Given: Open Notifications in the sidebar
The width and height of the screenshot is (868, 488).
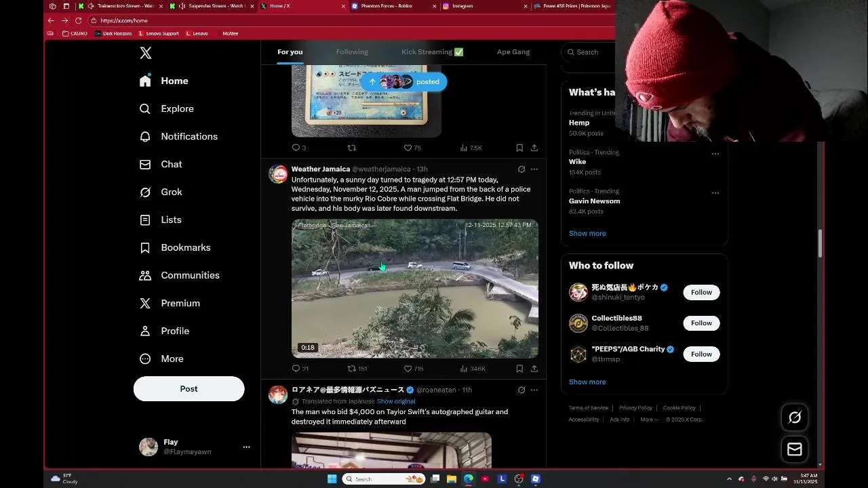Looking at the screenshot, I should (179, 136).
